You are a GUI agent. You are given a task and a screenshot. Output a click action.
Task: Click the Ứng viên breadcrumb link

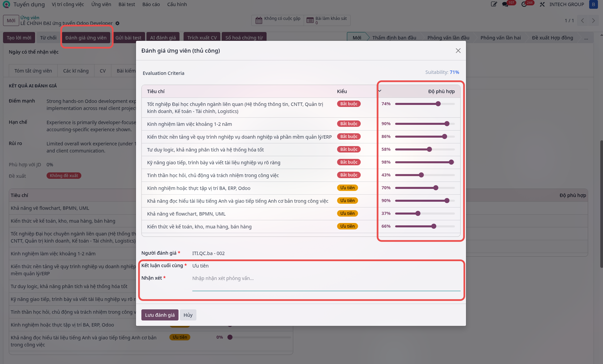tap(30, 18)
